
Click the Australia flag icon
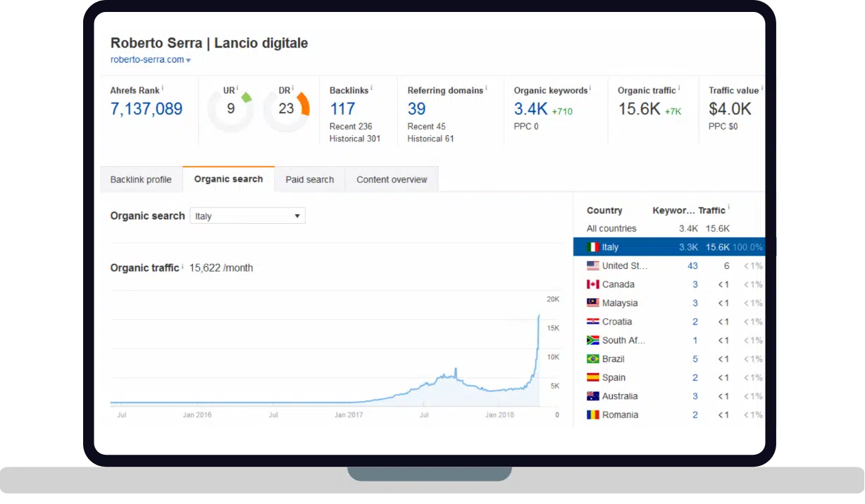point(593,396)
